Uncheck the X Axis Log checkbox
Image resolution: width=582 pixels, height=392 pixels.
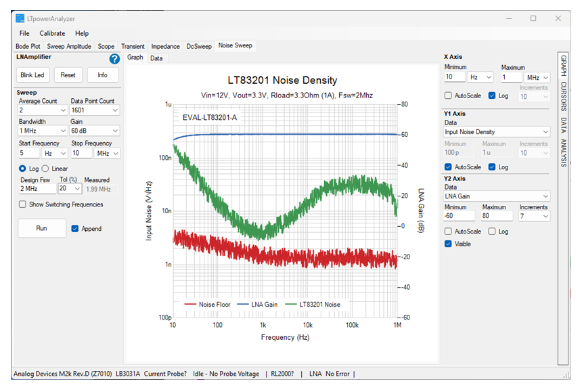coord(492,95)
